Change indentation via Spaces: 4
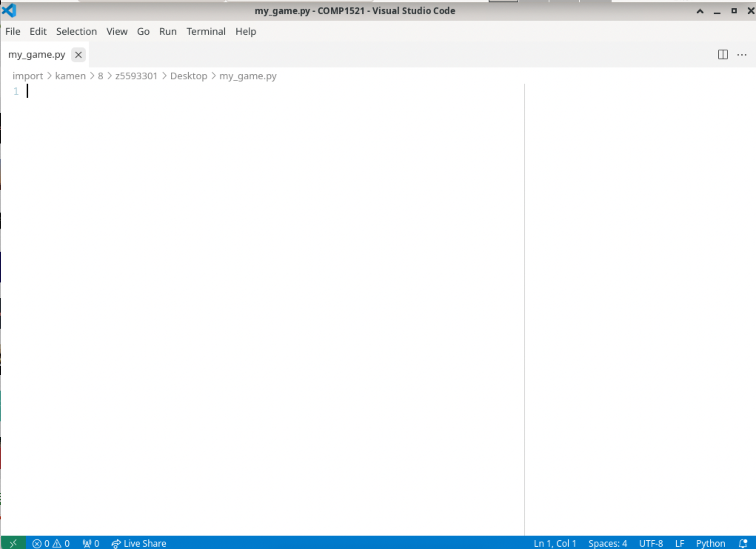The width and height of the screenshot is (756, 549). 608,543
